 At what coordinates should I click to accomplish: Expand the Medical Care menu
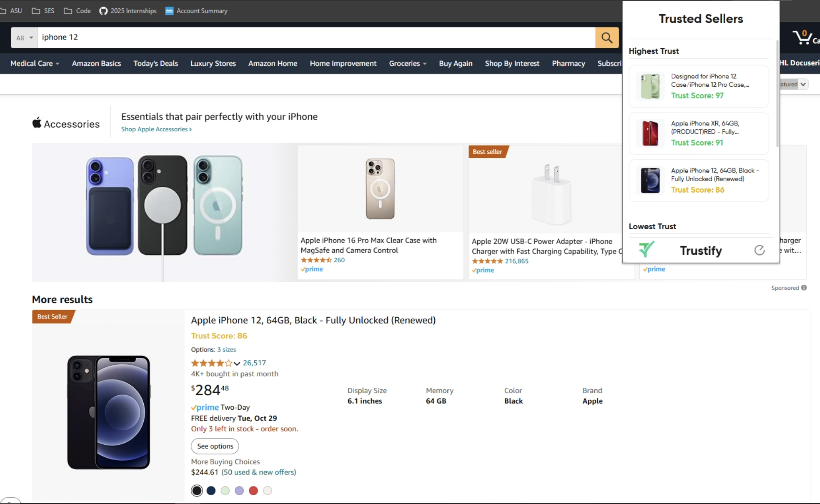tap(35, 63)
